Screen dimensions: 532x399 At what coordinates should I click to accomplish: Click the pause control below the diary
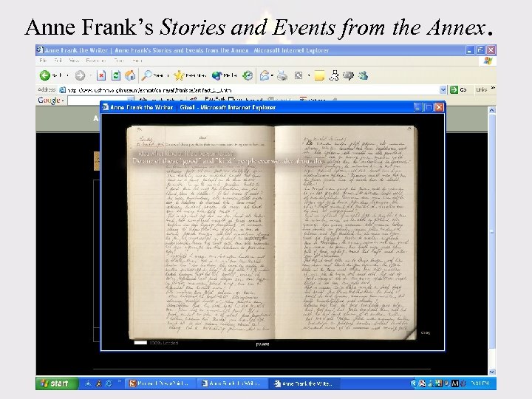[262, 344]
